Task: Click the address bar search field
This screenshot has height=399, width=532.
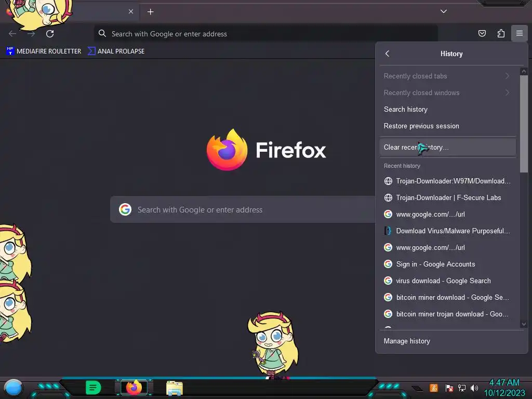Action: coord(265,34)
